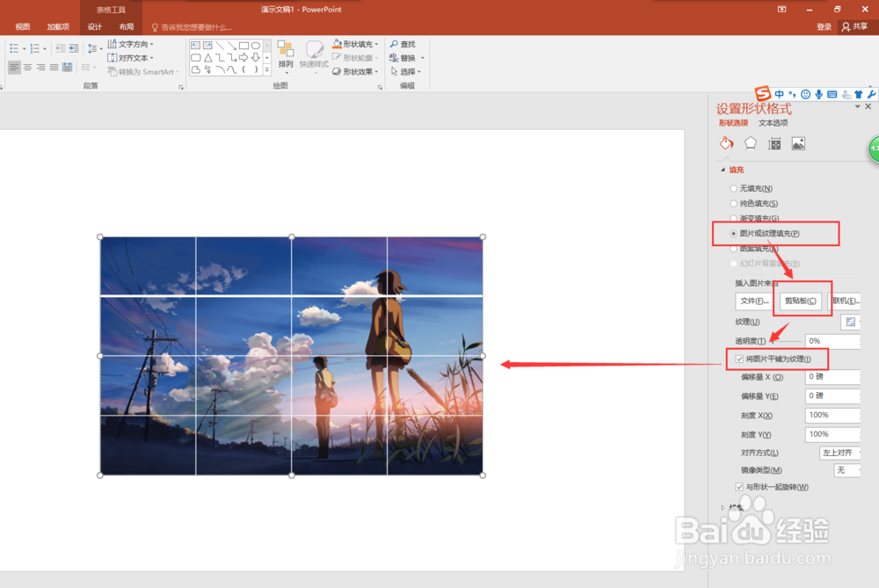Image resolution: width=879 pixels, height=588 pixels.
Task: Click 剪贴板 clipboard button
Action: (x=801, y=301)
